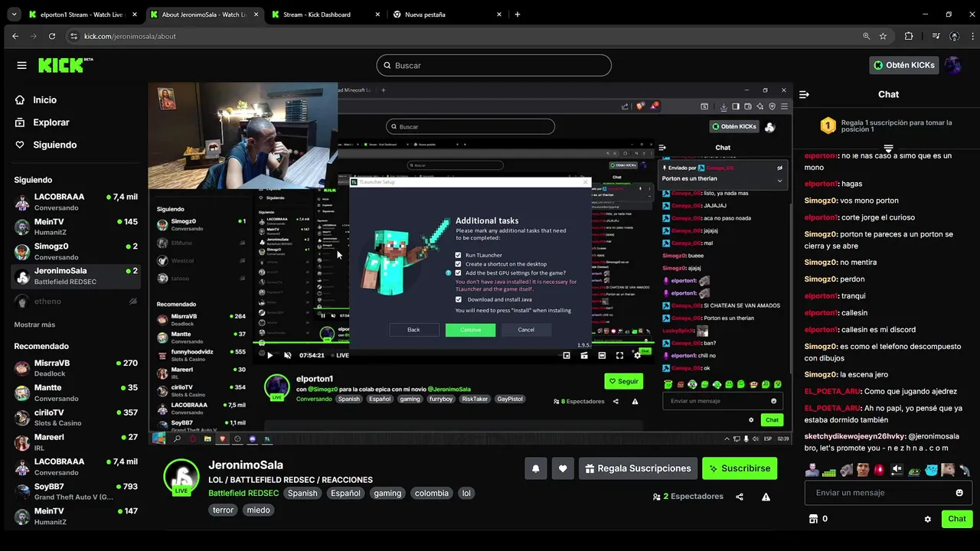Expand the chat leaderboard handle under gift banner
This screenshot has width=980, height=551.
(888, 148)
